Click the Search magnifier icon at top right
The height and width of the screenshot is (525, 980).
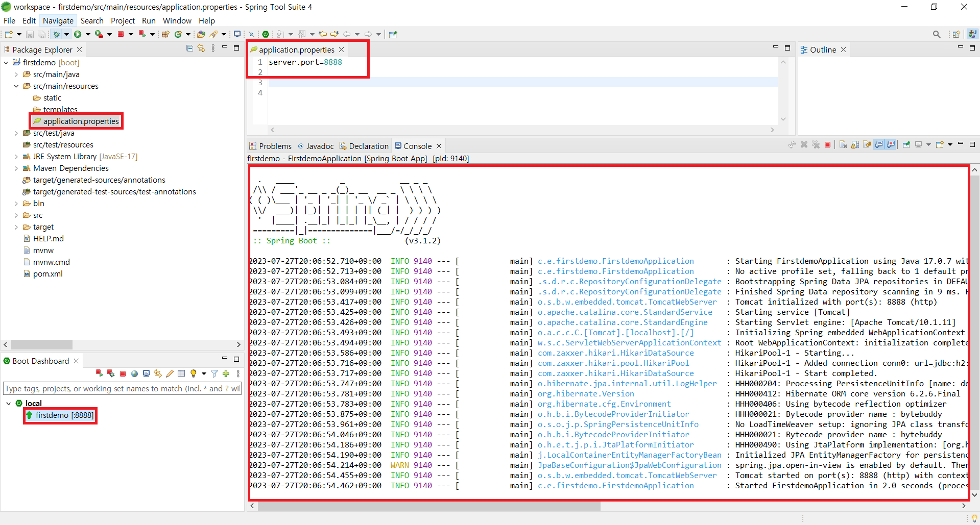click(x=937, y=34)
